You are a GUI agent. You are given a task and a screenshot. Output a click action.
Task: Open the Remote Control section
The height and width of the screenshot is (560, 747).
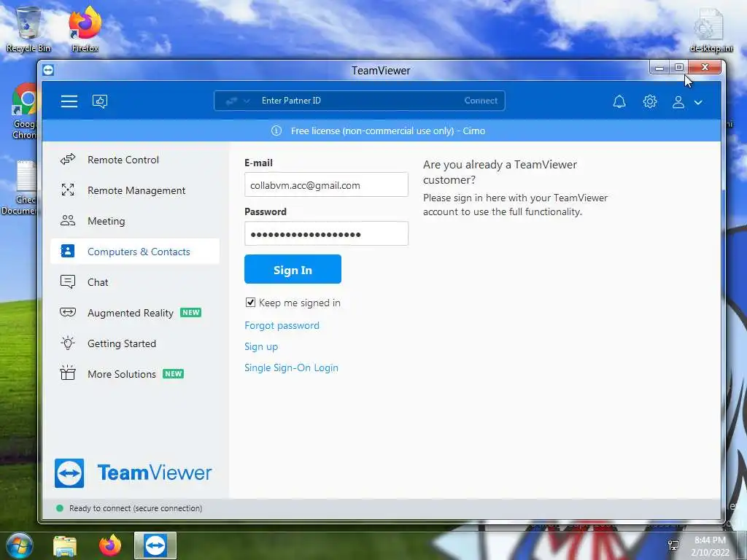click(x=135, y=160)
